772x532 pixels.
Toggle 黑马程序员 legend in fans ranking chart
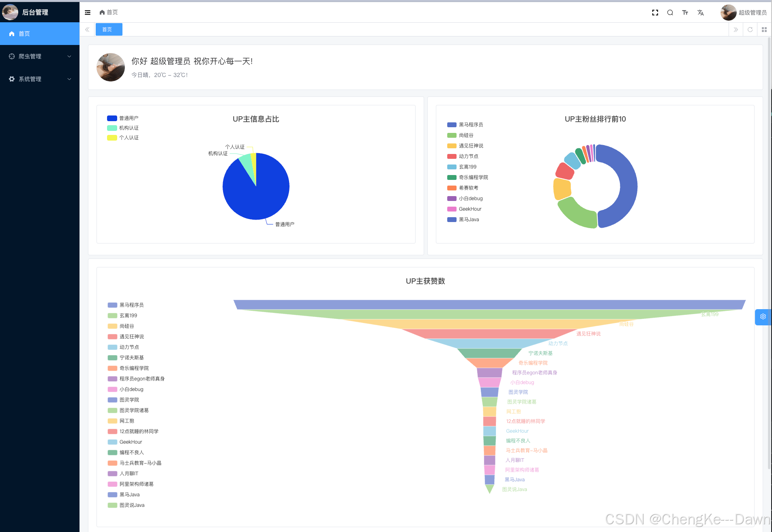click(x=465, y=125)
